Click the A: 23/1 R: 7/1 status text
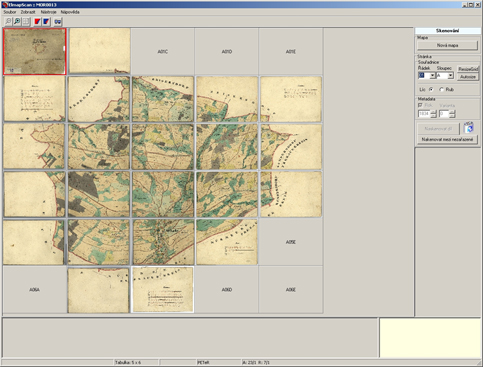 tap(256, 362)
